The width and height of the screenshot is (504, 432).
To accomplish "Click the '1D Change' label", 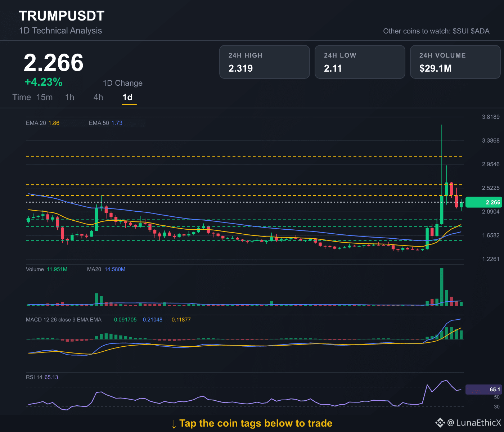I will (123, 83).
